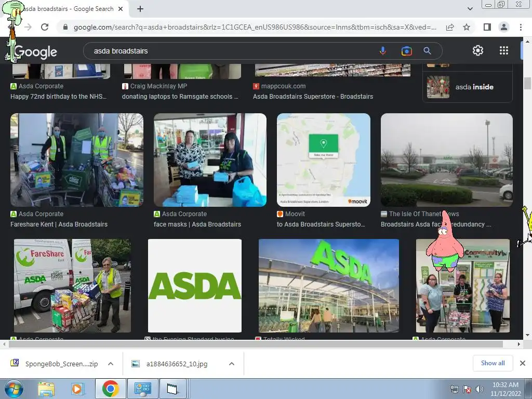Toggle the browser side panel
The image size is (532, 399).
(487, 27)
